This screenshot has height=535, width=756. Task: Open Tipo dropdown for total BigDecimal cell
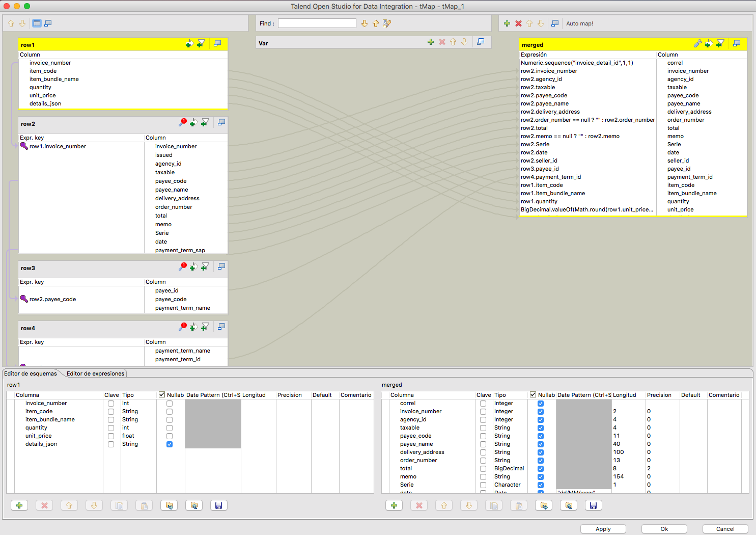click(x=510, y=469)
